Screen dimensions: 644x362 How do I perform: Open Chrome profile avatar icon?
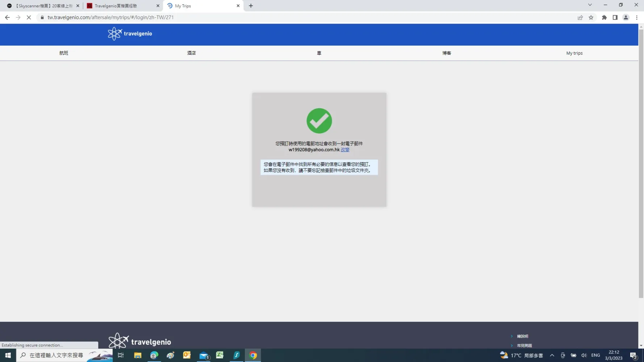626,17
